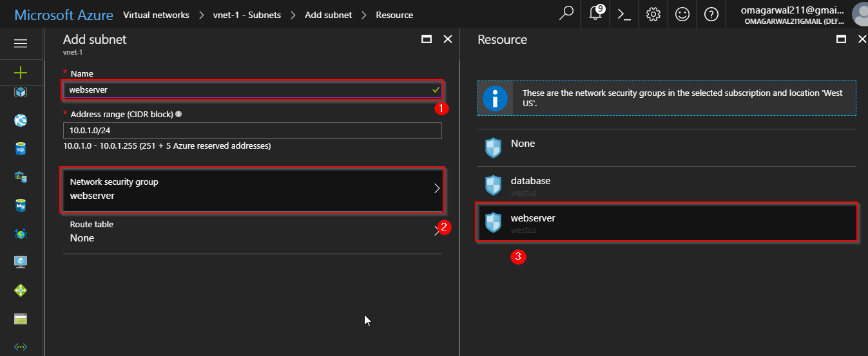Click Resource breadcrumb item
This screenshot has height=356, width=868.
point(394,14)
